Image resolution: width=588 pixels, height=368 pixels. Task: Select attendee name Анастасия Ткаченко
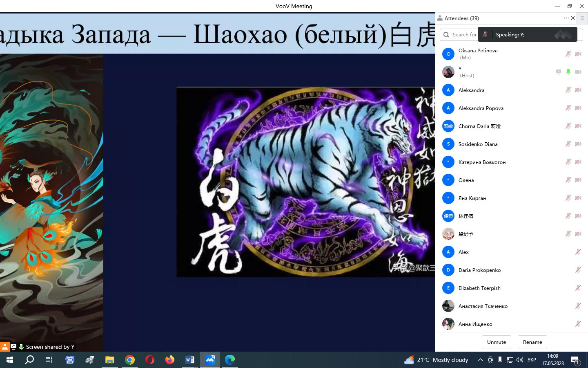(483, 306)
